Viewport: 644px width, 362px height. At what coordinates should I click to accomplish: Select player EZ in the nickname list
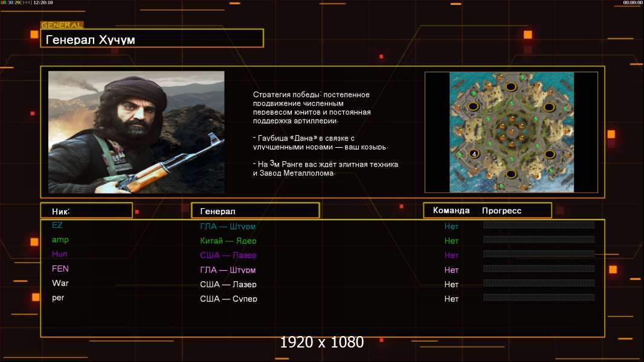point(57,225)
